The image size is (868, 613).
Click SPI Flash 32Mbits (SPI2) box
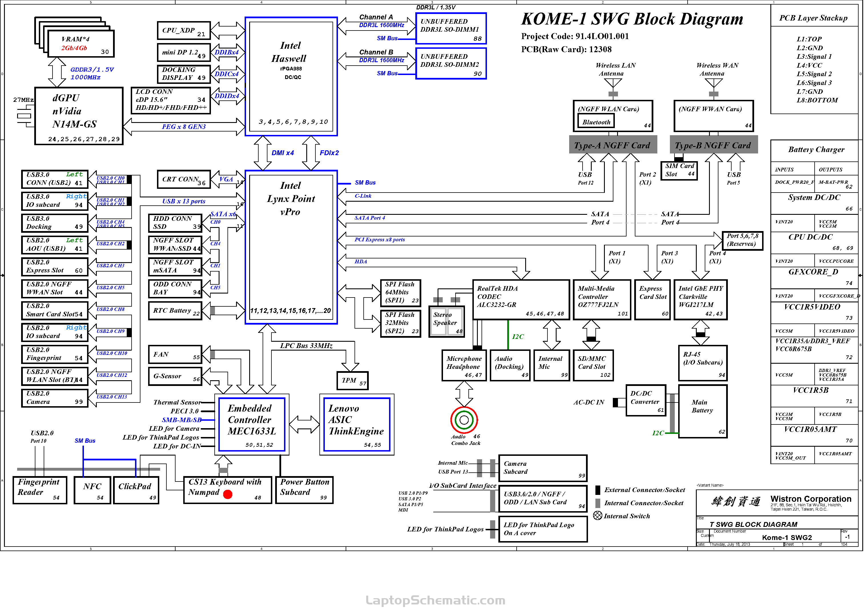(x=400, y=324)
